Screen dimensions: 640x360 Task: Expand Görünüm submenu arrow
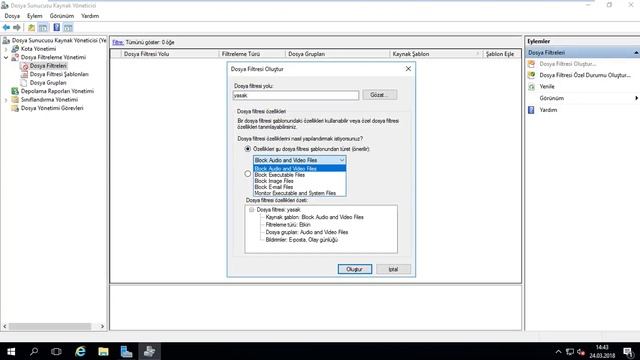coord(636,98)
